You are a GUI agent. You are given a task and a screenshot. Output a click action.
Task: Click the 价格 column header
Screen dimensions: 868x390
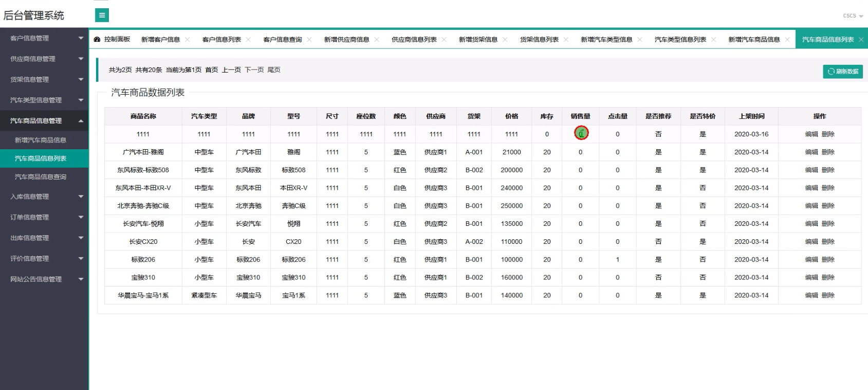[512, 116]
